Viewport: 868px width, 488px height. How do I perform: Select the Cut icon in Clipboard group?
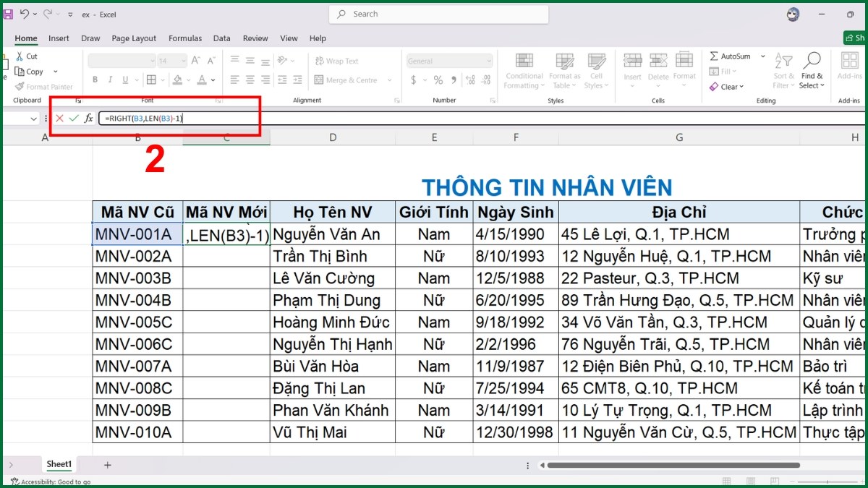click(20, 56)
